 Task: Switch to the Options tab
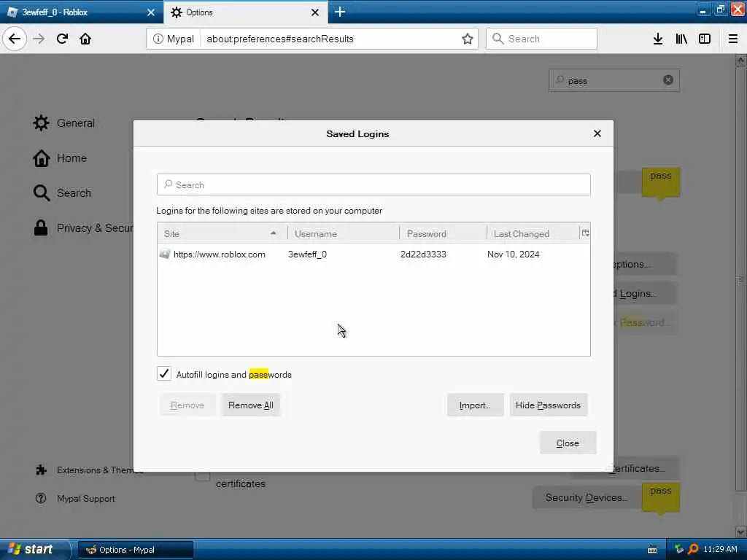(x=245, y=12)
